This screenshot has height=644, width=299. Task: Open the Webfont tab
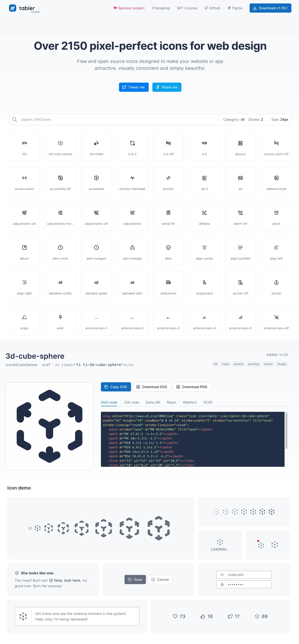click(x=189, y=402)
